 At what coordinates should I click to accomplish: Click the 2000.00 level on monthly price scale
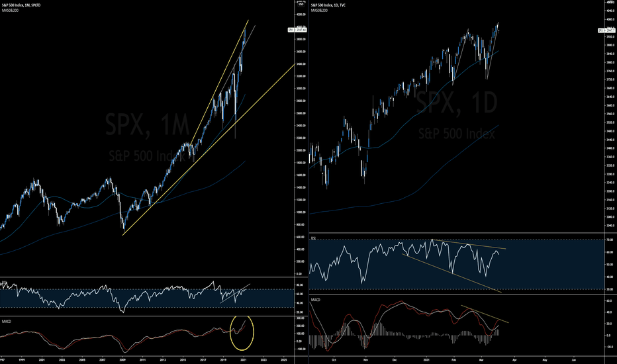[x=301, y=150]
